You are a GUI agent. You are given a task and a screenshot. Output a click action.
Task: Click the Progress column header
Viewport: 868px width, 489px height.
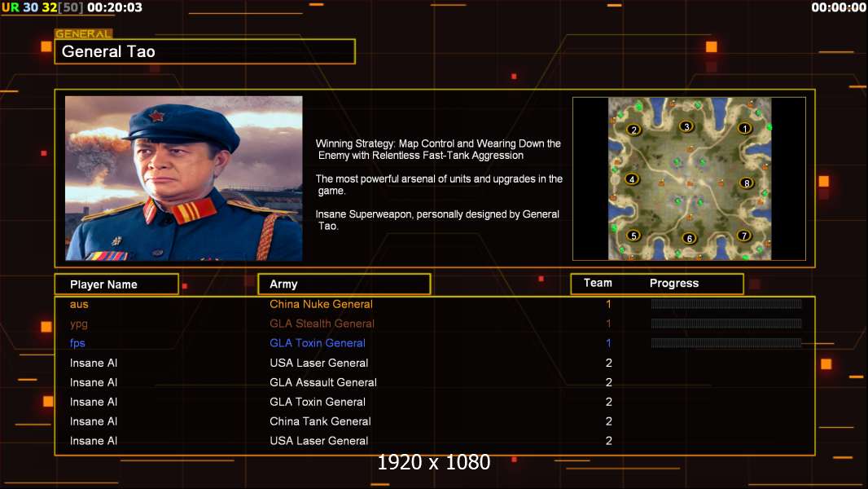[x=674, y=283]
